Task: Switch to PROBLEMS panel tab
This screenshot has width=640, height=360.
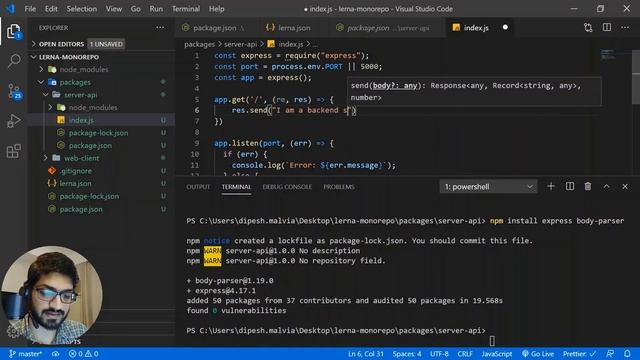Action: pyautogui.click(x=339, y=187)
